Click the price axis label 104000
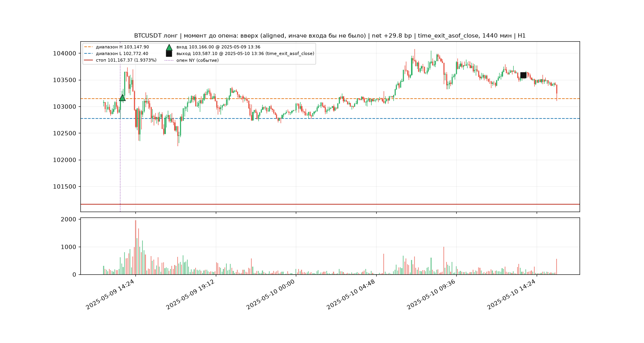The width and height of the screenshot is (644, 343). click(x=65, y=53)
